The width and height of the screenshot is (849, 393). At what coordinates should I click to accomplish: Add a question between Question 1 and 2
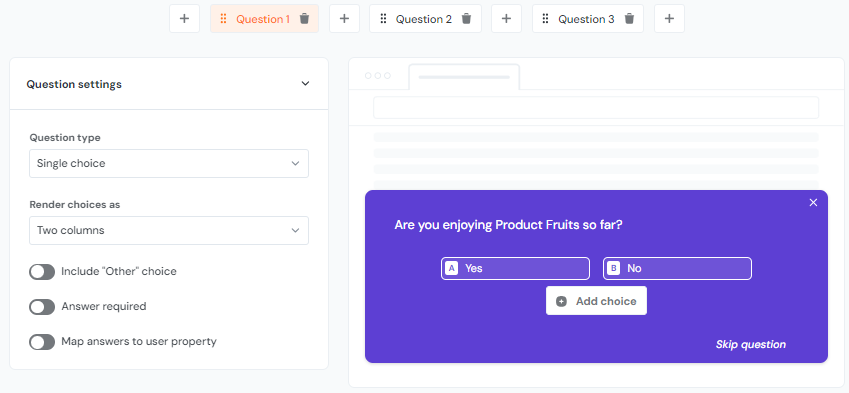point(344,18)
